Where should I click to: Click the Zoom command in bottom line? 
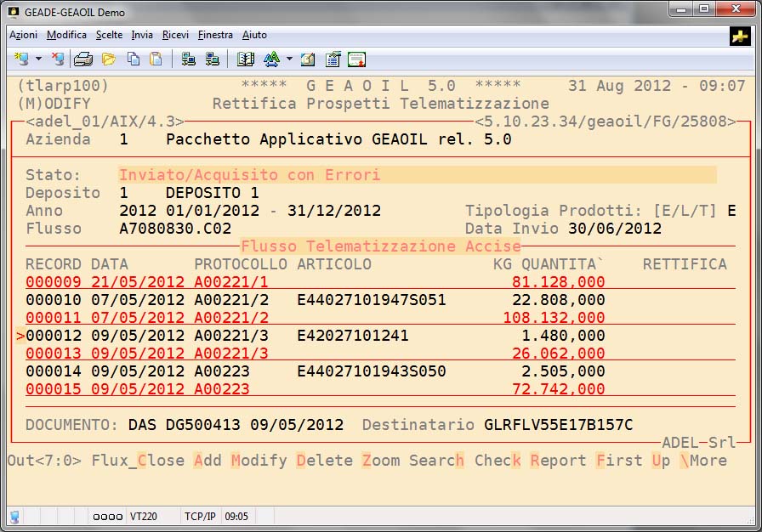click(380, 461)
